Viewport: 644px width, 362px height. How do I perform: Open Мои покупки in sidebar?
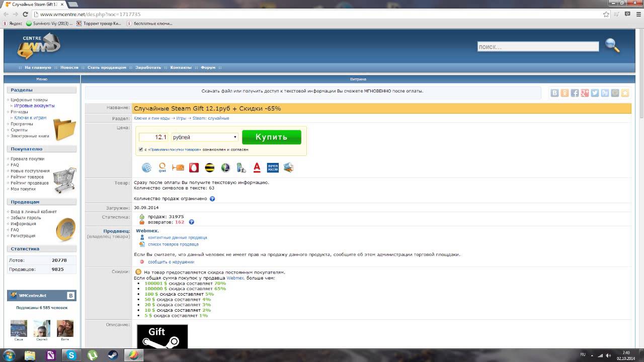click(23, 189)
